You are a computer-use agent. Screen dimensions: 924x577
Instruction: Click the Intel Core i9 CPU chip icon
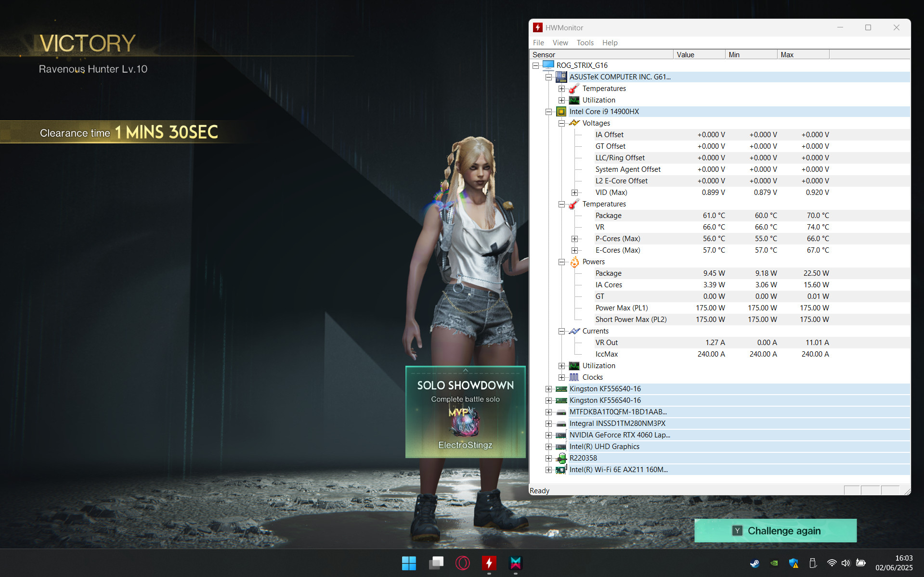[x=561, y=112]
